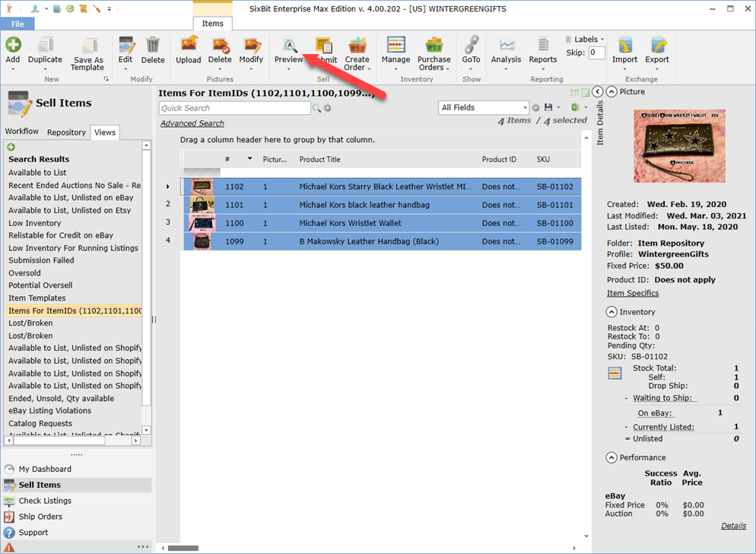Open the Manage inventory tool

click(395, 46)
